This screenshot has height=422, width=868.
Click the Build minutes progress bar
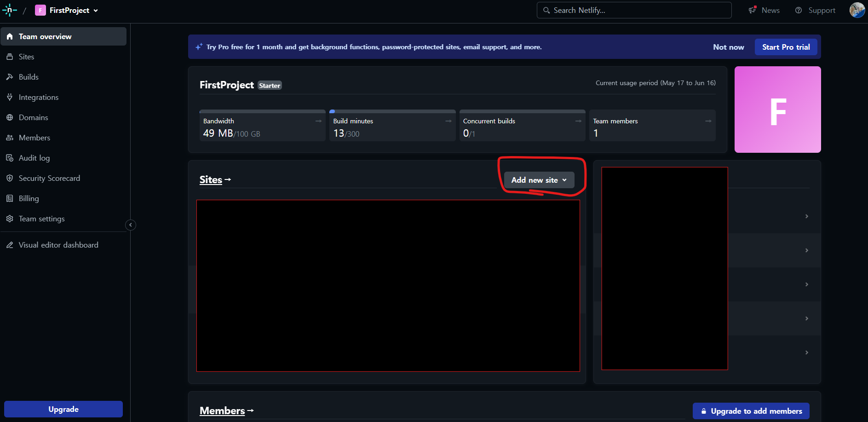click(x=392, y=111)
